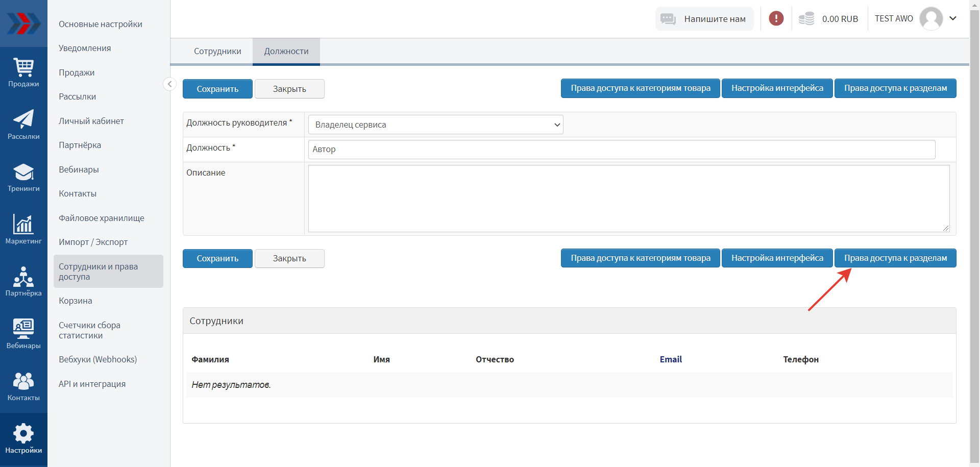
Task: Open Тренинги graduation cap icon
Action: (23, 173)
